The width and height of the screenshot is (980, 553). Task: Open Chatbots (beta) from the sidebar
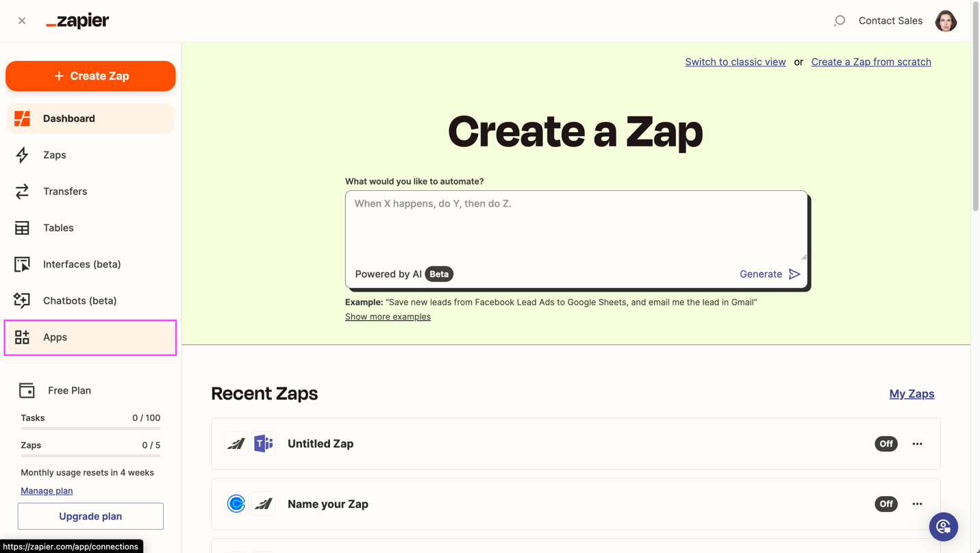point(80,300)
